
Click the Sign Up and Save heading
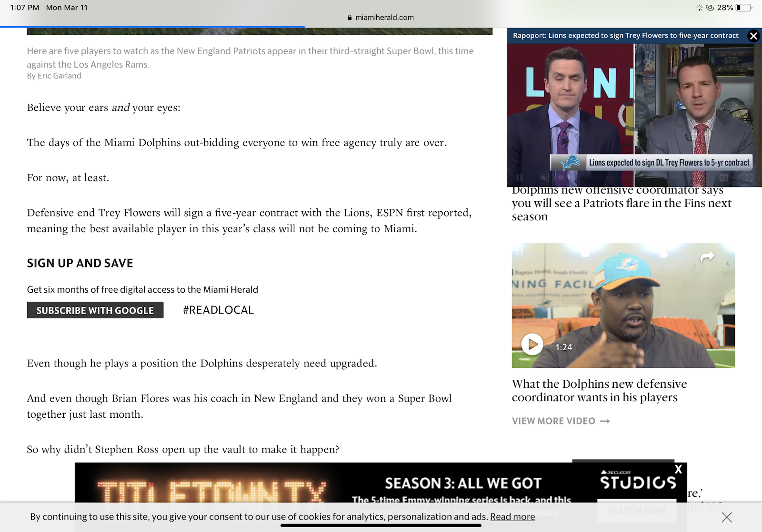80,263
